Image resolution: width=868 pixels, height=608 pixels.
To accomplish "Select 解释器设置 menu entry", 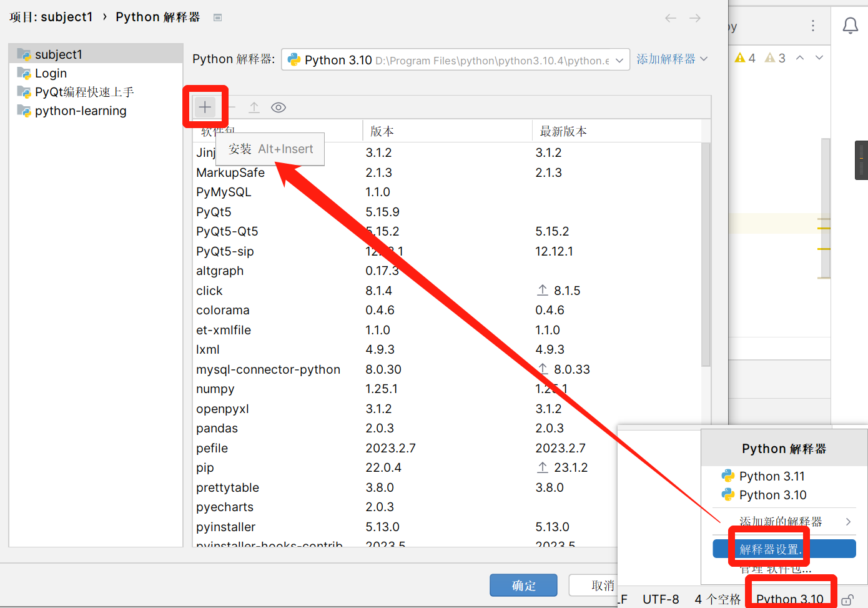I will pos(784,549).
